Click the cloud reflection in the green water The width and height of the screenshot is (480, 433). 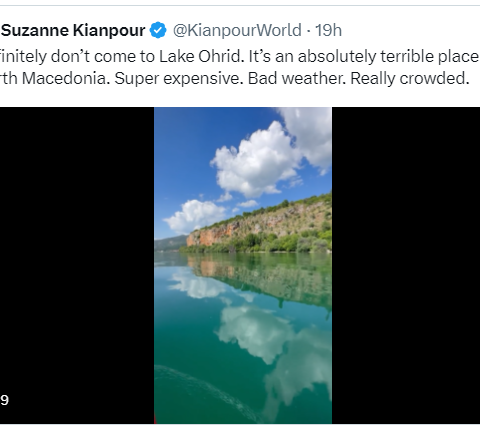257,332
